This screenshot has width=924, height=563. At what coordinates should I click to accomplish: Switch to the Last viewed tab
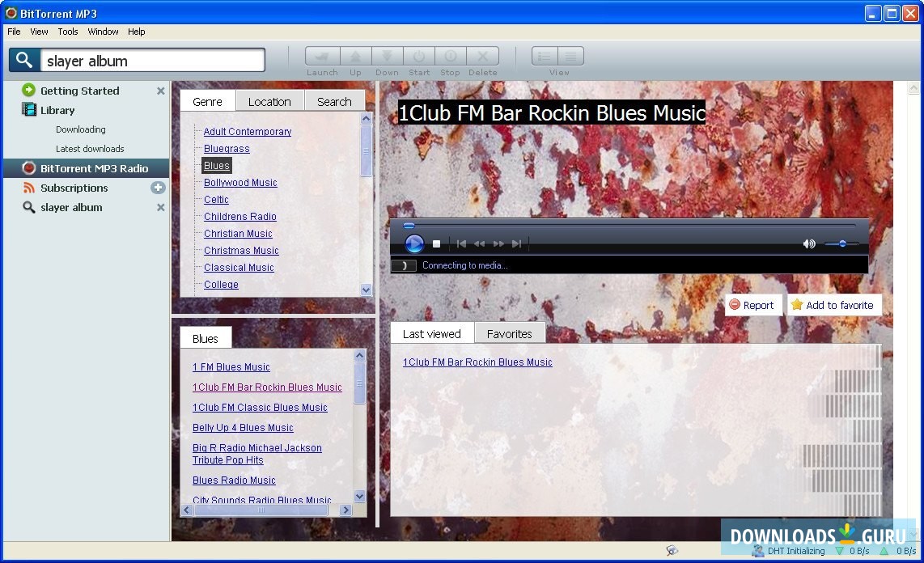click(x=432, y=333)
